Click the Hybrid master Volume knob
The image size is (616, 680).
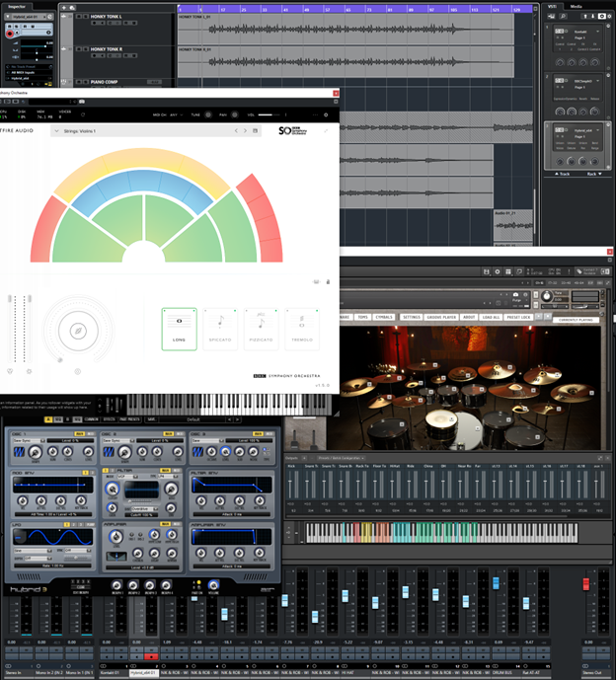point(213,584)
